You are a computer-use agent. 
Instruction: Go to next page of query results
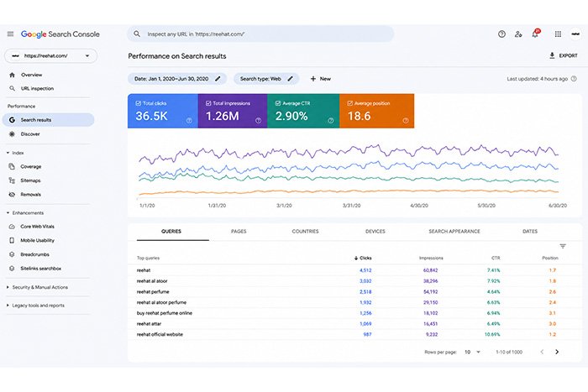pos(557,352)
